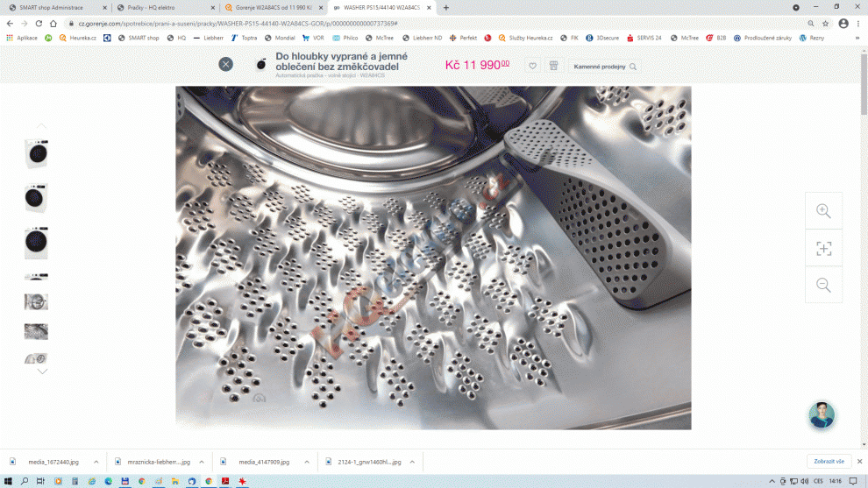The image size is (868, 488).
Task: Search for Kamenné prodejny stores
Action: click(604, 67)
